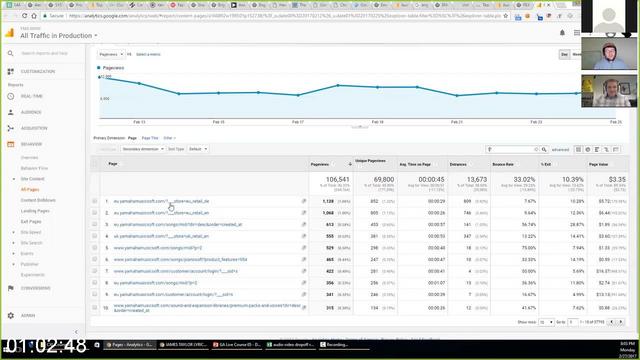640x360 pixels.
Task: Open the Secondary dimension dropdown
Action: (143, 149)
